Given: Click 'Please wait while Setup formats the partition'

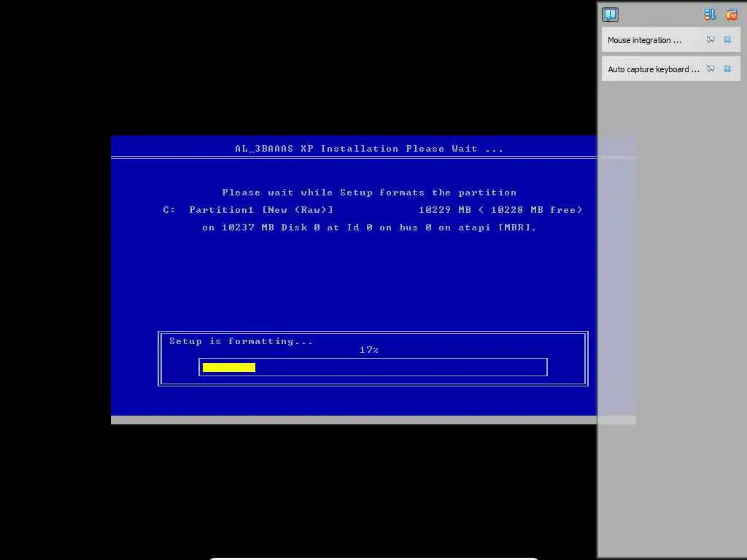Looking at the screenshot, I should click(x=369, y=192).
